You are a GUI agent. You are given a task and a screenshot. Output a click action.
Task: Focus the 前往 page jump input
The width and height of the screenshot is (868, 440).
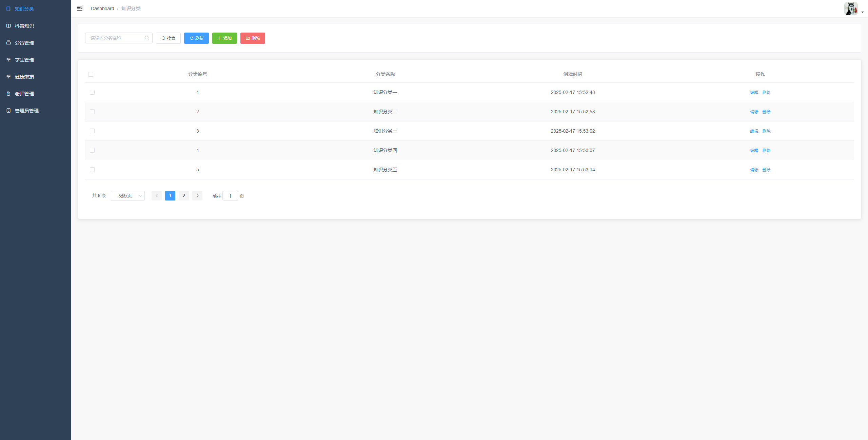230,196
